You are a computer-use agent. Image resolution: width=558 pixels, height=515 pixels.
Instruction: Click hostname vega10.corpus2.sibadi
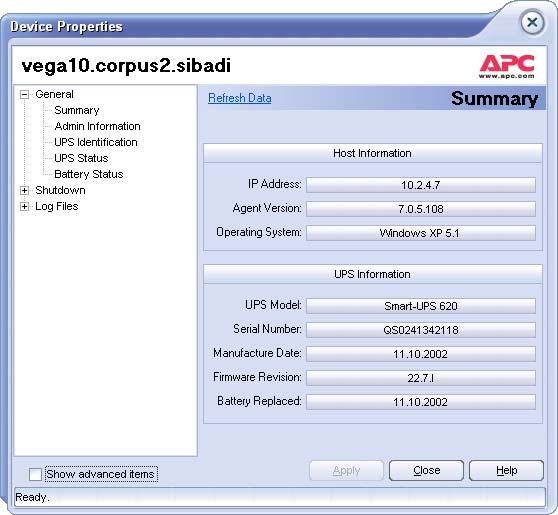point(126,66)
